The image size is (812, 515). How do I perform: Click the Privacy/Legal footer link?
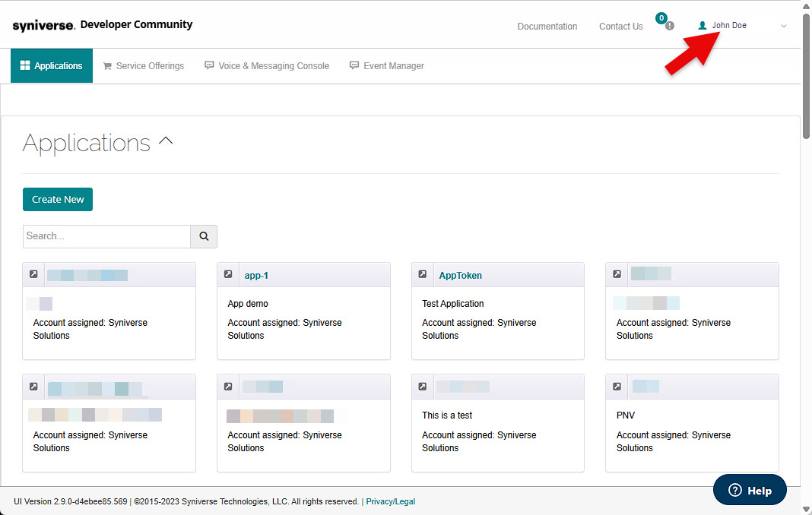tap(390, 501)
